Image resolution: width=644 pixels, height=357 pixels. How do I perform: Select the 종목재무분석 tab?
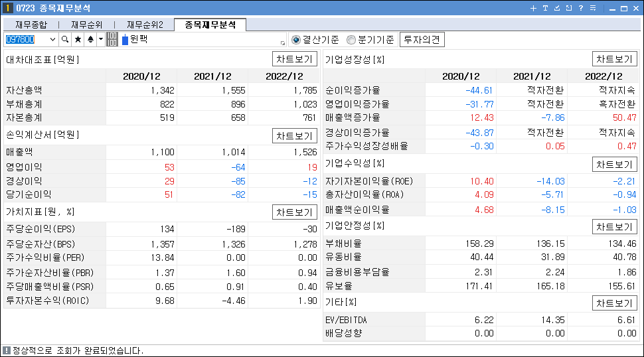(x=210, y=25)
